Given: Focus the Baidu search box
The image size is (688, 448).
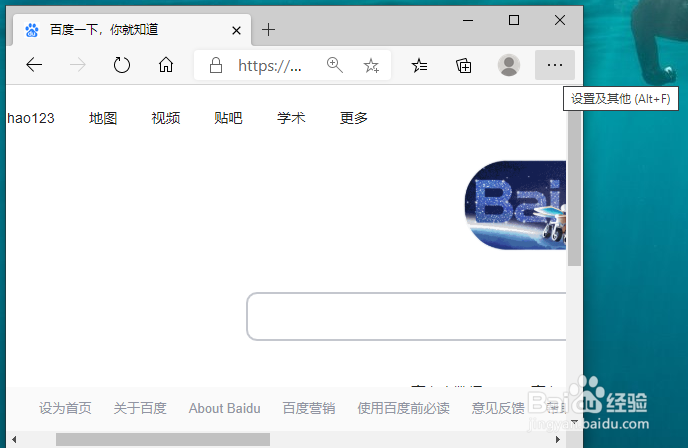Looking at the screenshot, I should pyautogui.click(x=406, y=316).
